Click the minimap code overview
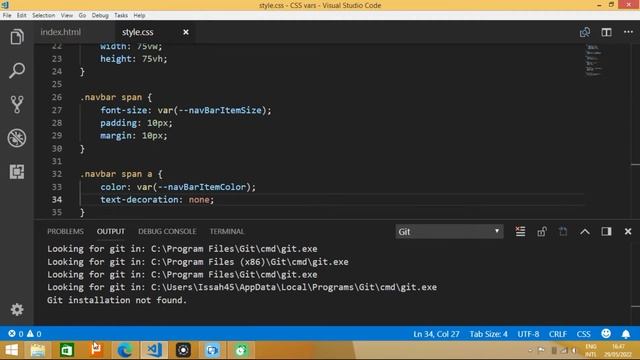Image resolution: width=640 pixels, height=360 pixels. (x=594, y=60)
